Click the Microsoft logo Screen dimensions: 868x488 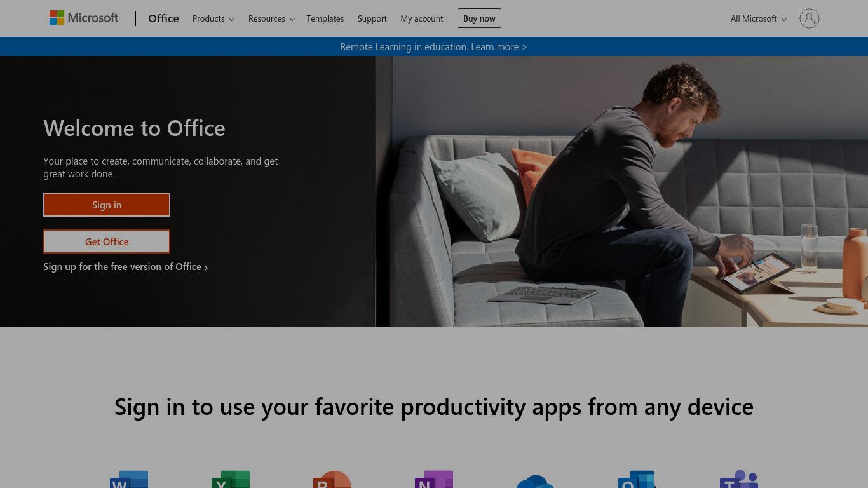coord(84,18)
